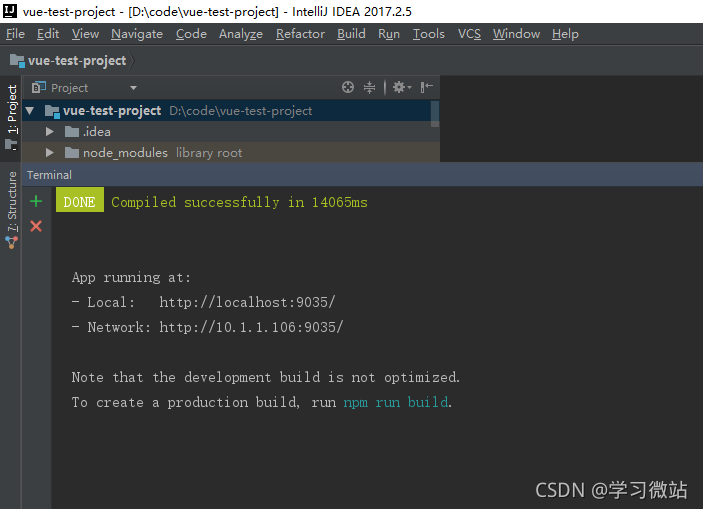This screenshot has height=509, width=703.
Task: Select node_modules library root folder
Action: click(231, 152)
